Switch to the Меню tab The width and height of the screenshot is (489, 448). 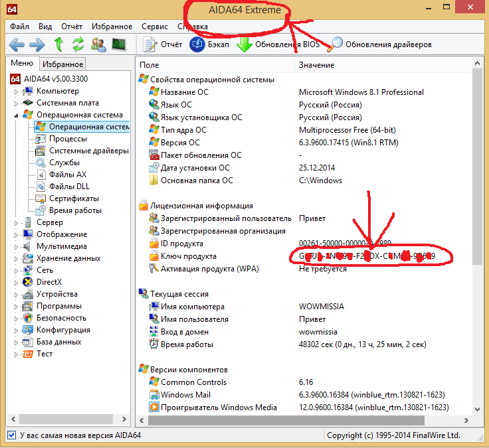point(22,63)
